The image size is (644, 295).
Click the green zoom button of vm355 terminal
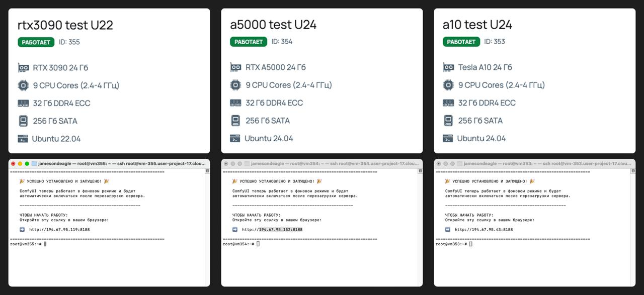pos(27,164)
